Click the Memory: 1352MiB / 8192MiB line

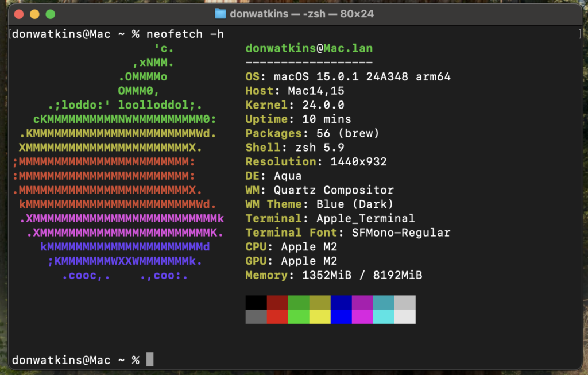pos(334,276)
